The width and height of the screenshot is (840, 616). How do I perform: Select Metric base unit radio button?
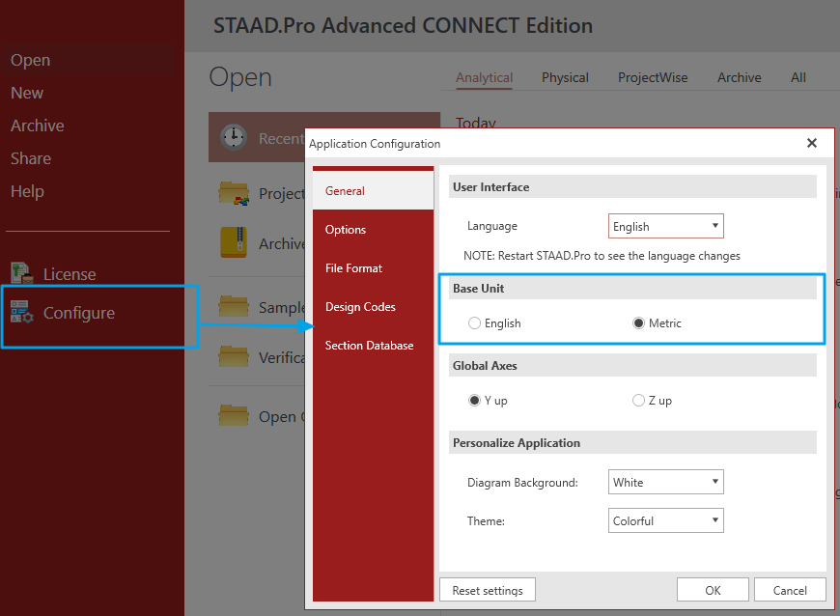(x=638, y=323)
